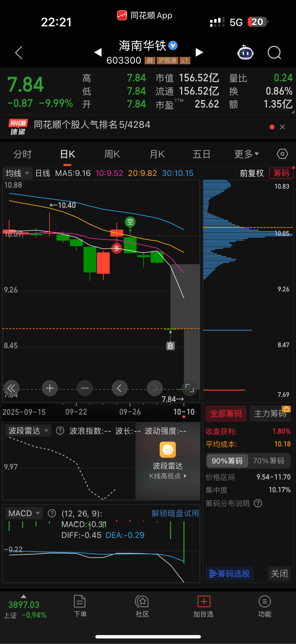Viewport: 296px width, 644px height.
Task: Select 全部筹码 tab
Action: point(226,414)
